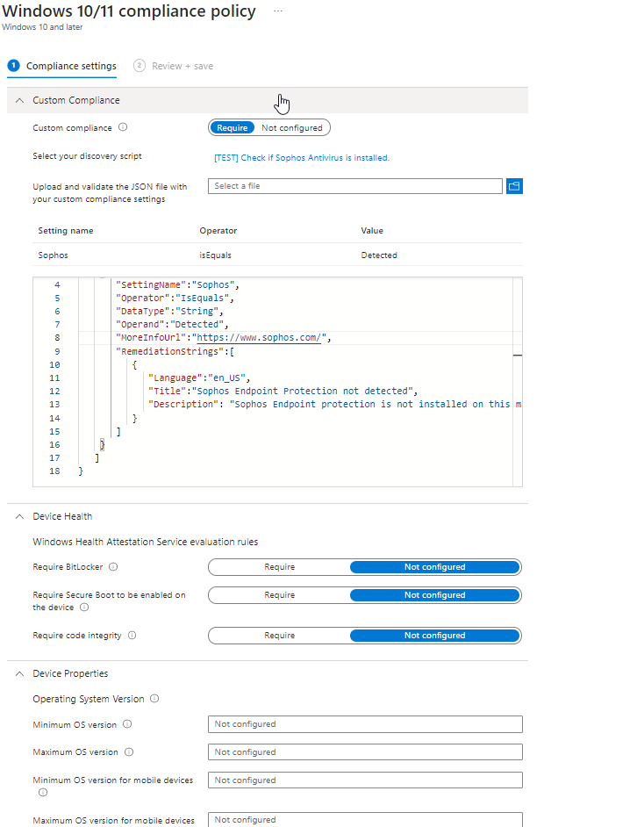Go to the Review + save step
The width and height of the screenshot is (644, 827).
(x=174, y=66)
